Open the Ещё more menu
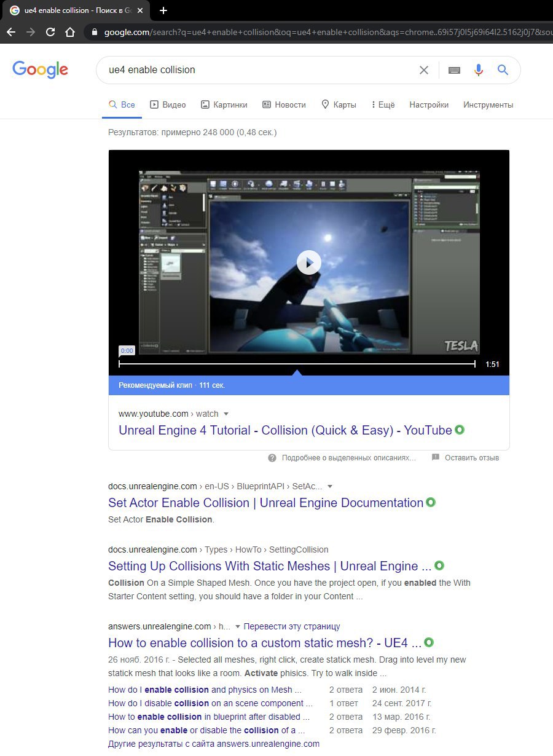 pyautogui.click(x=383, y=105)
